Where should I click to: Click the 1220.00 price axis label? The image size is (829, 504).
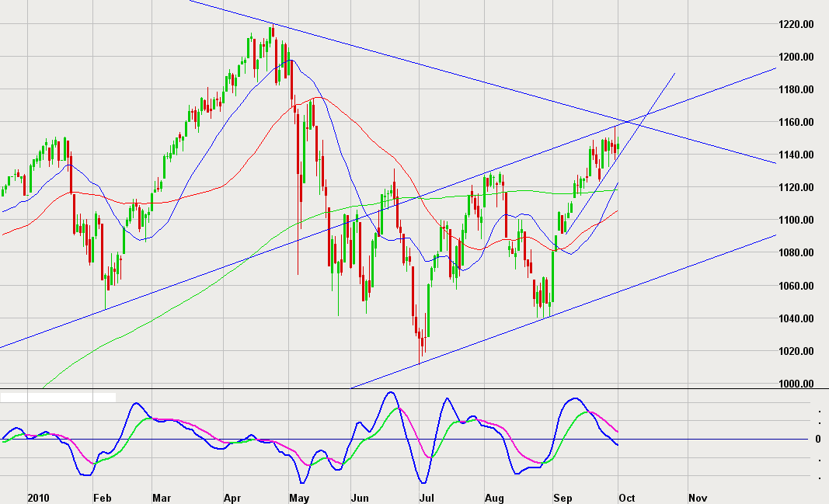[x=796, y=25]
